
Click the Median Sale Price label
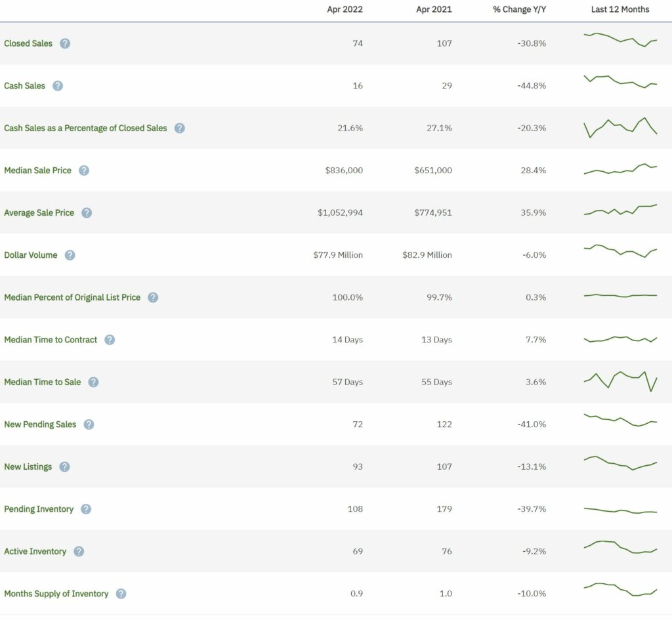pyautogui.click(x=37, y=170)
